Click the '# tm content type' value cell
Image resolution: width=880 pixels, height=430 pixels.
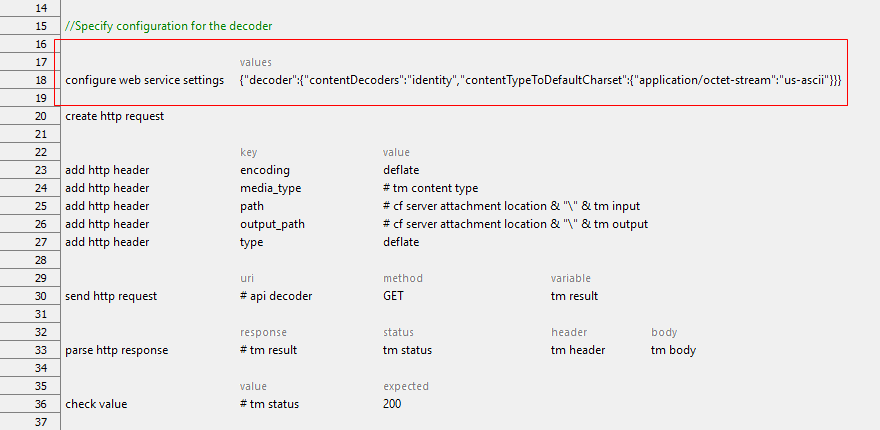[430, 188]
